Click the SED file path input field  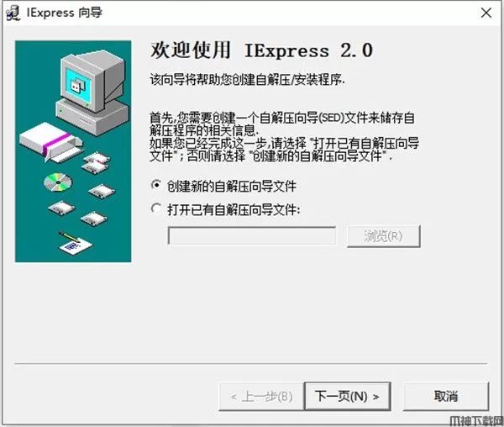click(252, 236)
